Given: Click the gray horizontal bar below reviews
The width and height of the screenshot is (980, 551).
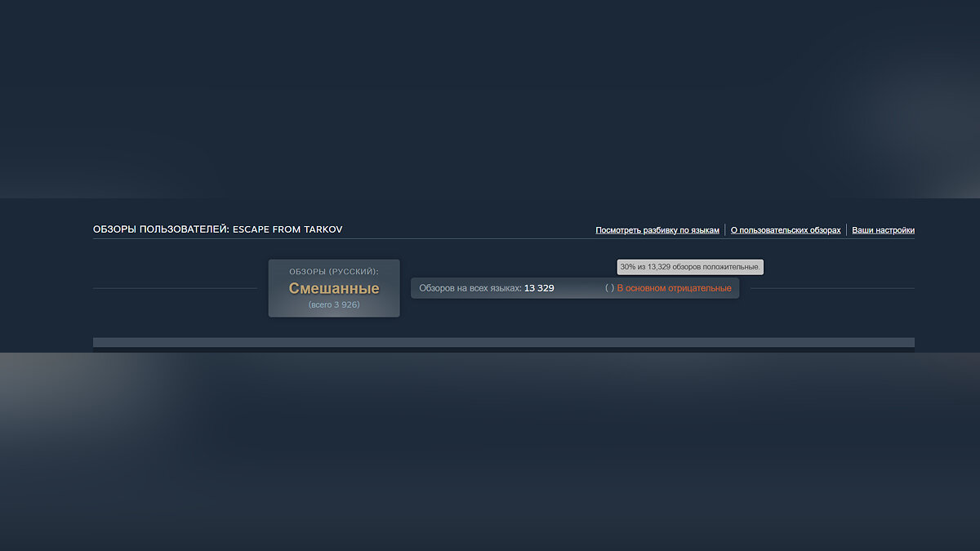Looking at the screenshot, I should [x=503, y=342].
